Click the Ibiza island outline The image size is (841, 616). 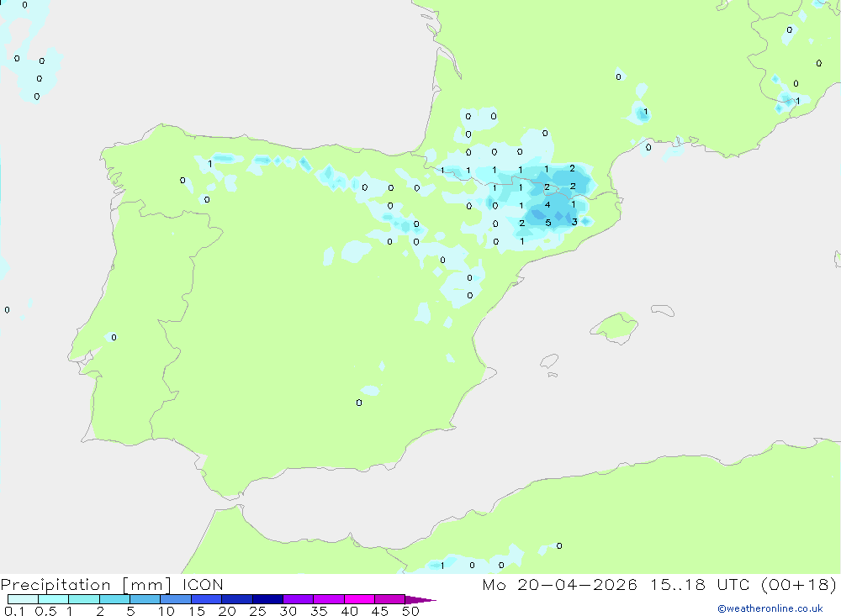point(548,361)
